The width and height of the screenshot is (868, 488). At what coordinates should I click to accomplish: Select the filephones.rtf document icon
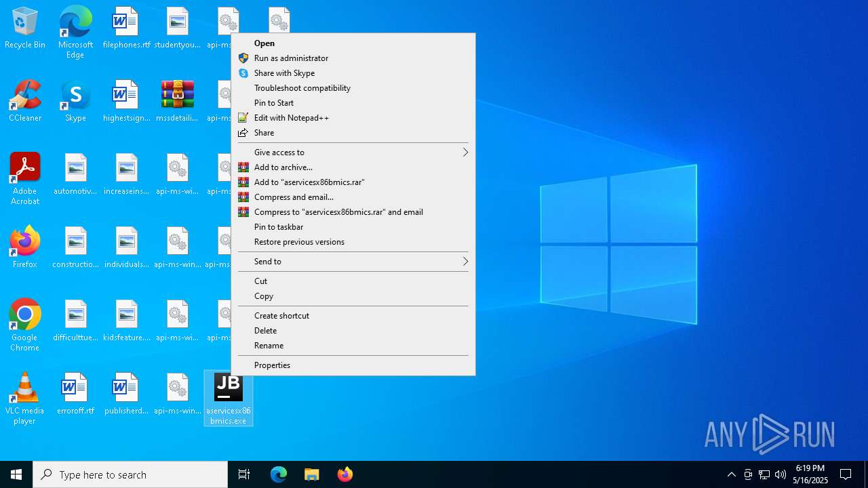coord(127,28)
